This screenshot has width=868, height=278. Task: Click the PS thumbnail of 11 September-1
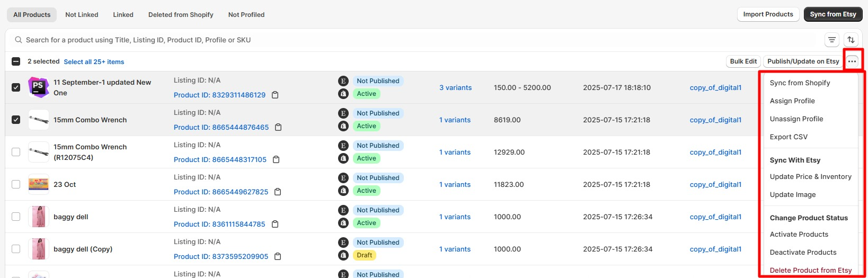(x=39, y=87)
